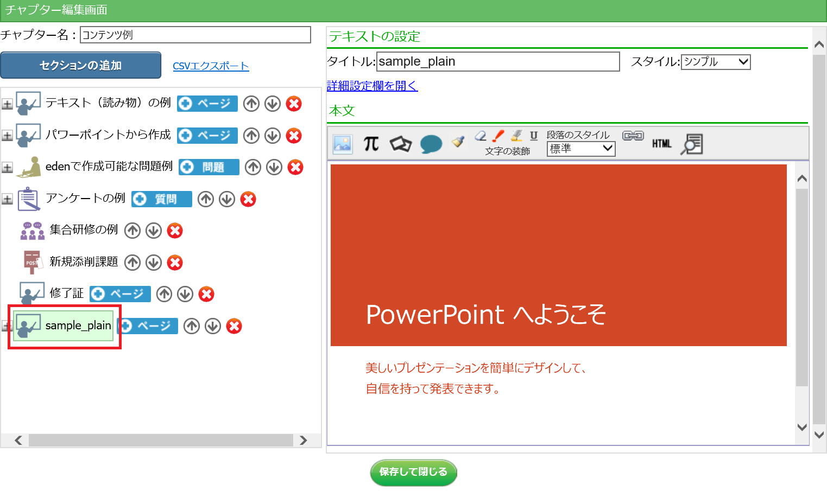Apply the highlighter marker decoration

click(x=516, y=136)
